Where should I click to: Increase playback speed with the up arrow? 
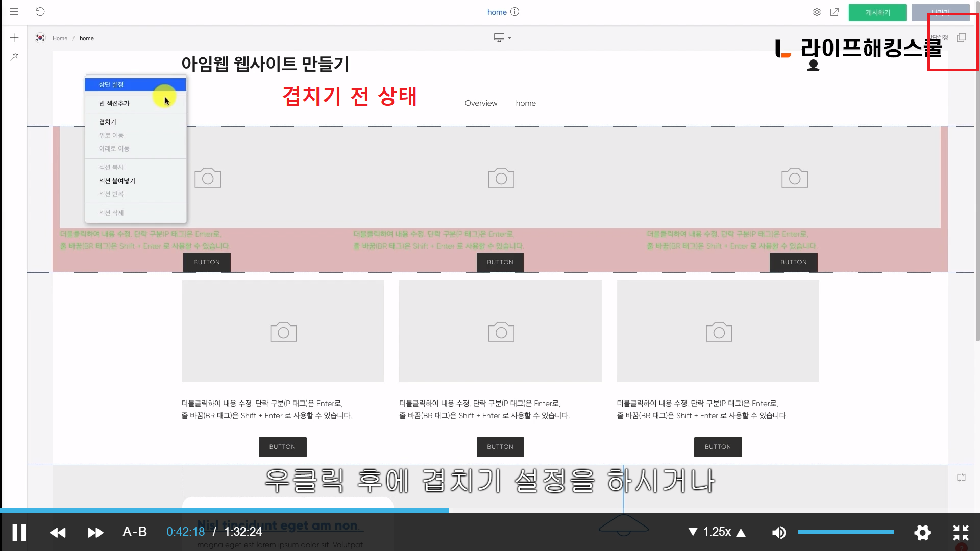[741, 532]
